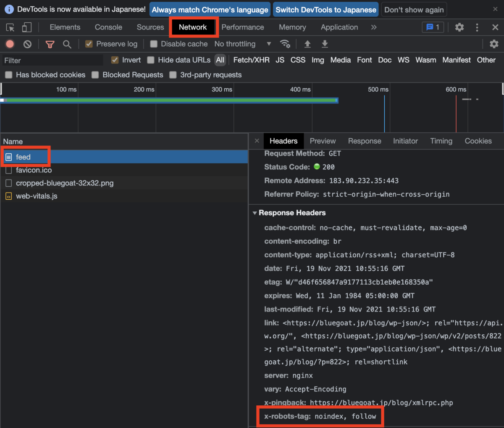Open the network filter bar
This screenshot has width=504, height=428.
(x=50, y=44)
